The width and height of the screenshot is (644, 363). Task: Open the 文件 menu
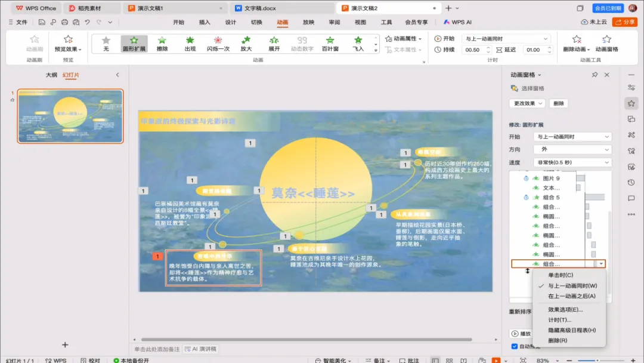pyautogui.click(x=18, y=22)
